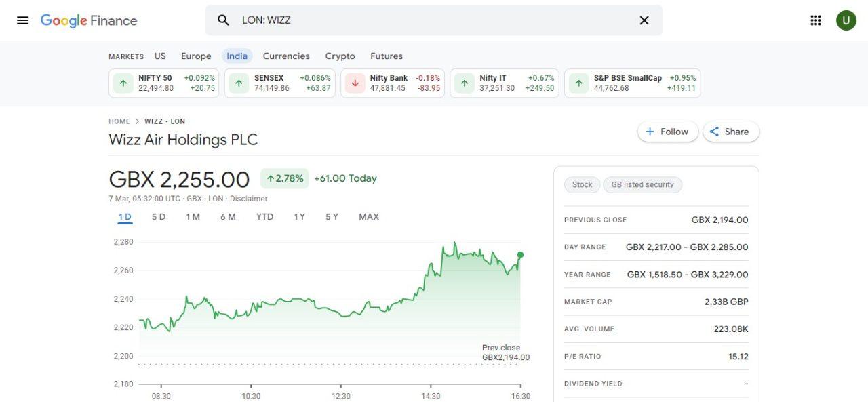Select the MAX chart range
This screenshot has height=402, width=868.
(369, 217)
